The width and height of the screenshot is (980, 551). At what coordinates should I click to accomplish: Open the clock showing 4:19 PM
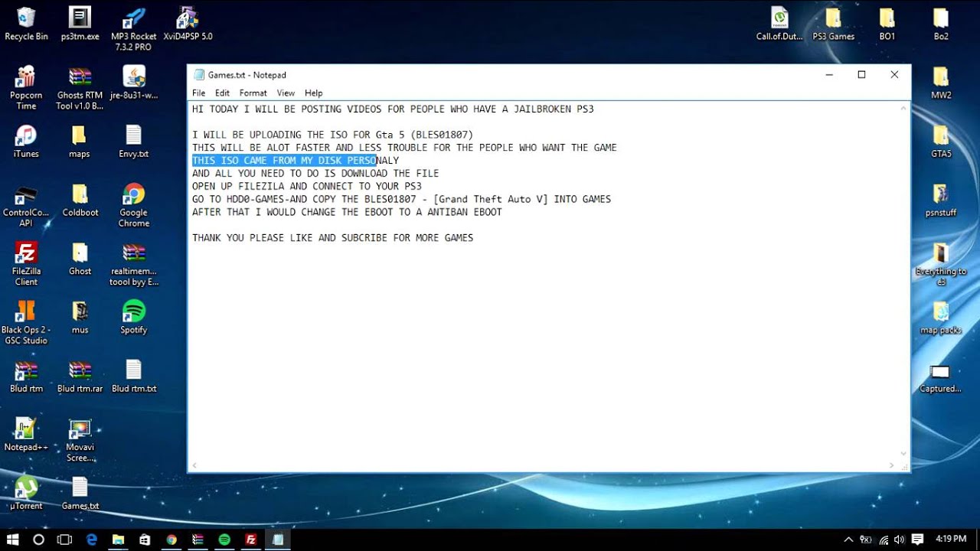click(x=951, y=540)
